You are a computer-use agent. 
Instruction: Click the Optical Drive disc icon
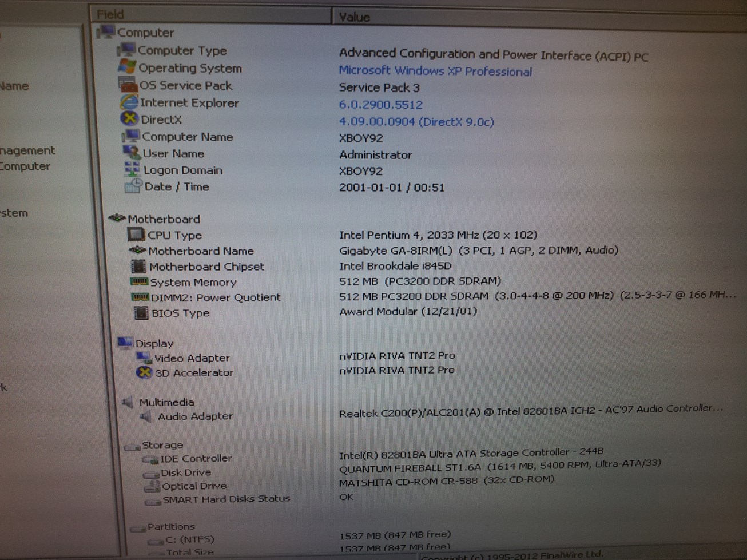pyautogui.click(x=152, y=486)
